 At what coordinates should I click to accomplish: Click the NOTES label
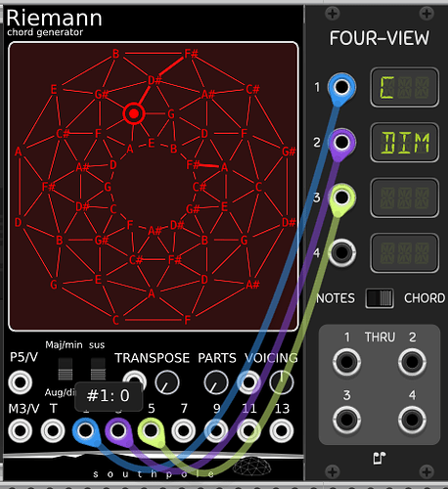tap(336, 298)
